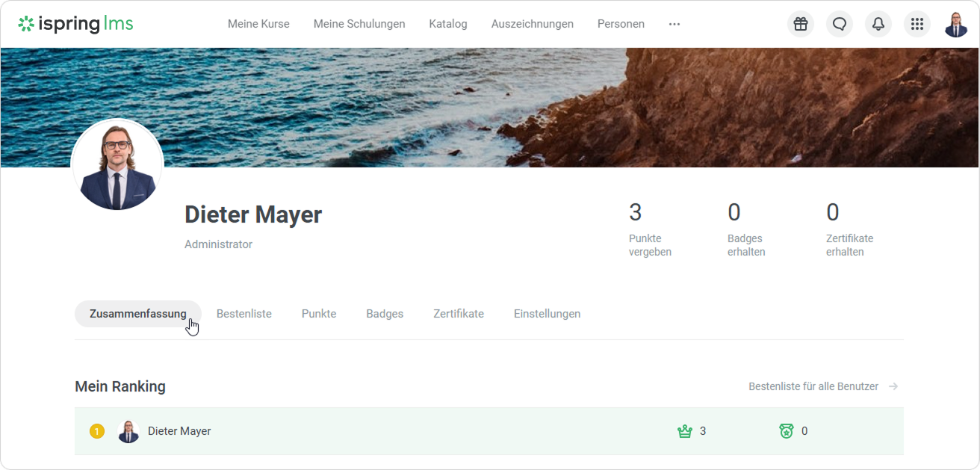This screenshot has height=470, width=980.
Task: Open the Katalog page
Action: pos(448,24)
